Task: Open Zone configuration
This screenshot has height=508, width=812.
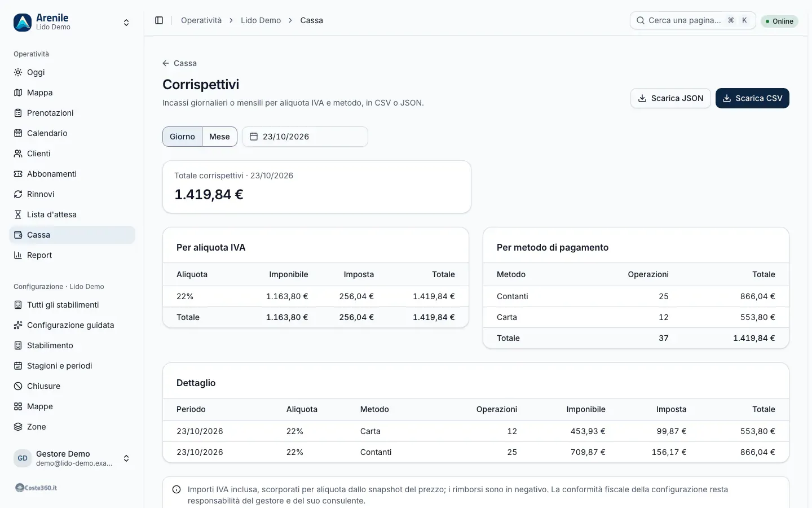Action: [x=72, y=427]
